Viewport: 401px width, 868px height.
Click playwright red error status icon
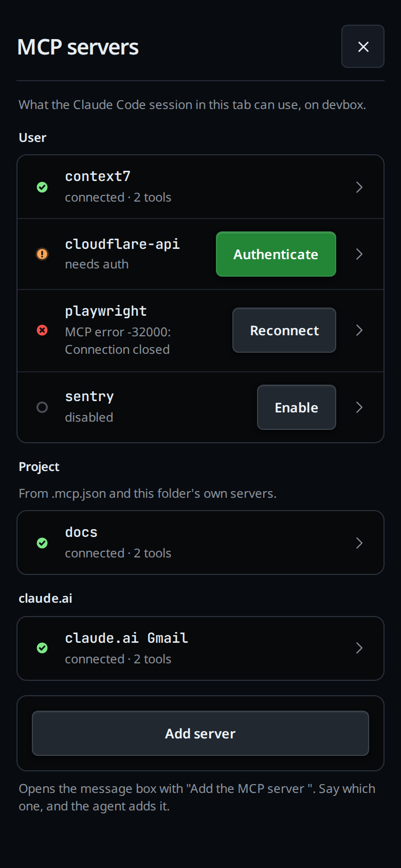(x=42, y=330)
